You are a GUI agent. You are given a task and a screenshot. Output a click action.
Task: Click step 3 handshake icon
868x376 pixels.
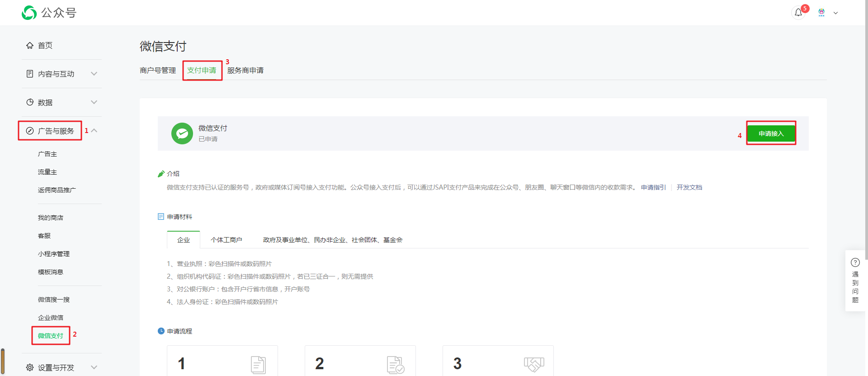click(534, 364)
